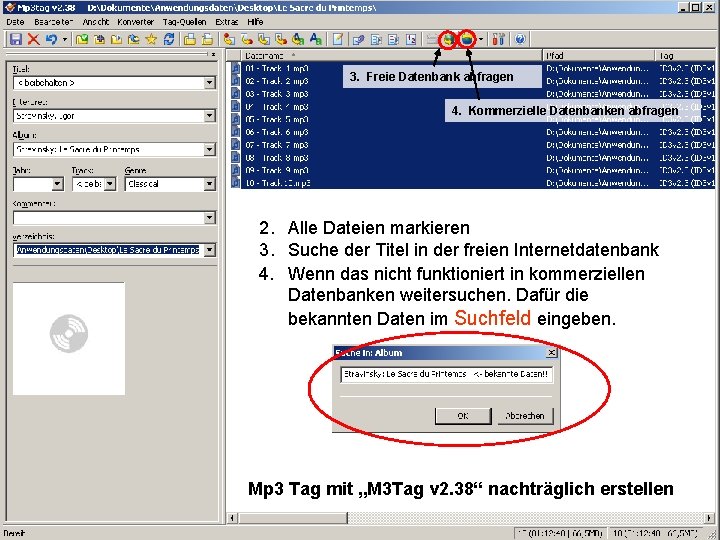Click the Actions notepad-pencil icon
The width and height of the screenshot is (720, 540).
coord(338,39)
